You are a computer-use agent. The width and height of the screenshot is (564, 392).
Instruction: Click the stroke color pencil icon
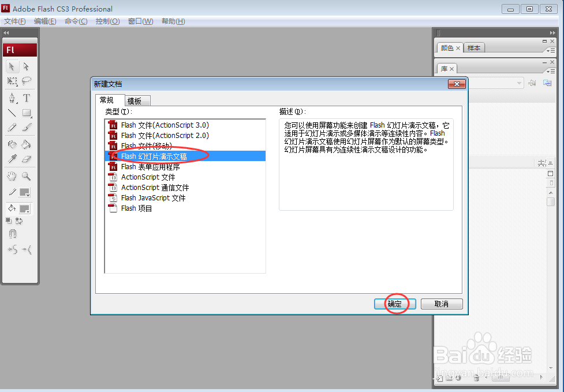point(12,192)
